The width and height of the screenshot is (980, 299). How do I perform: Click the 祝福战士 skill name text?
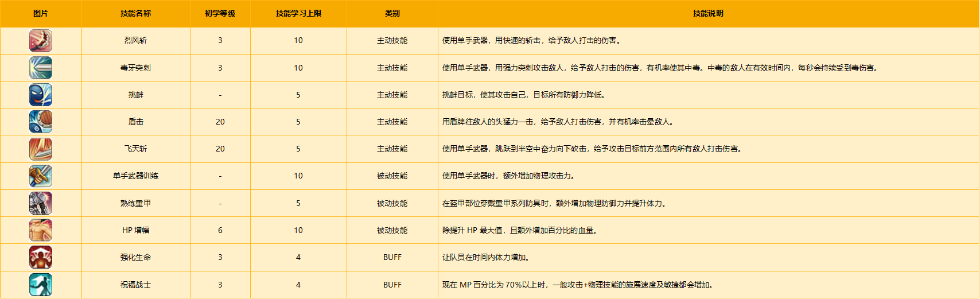click(135, 285)
